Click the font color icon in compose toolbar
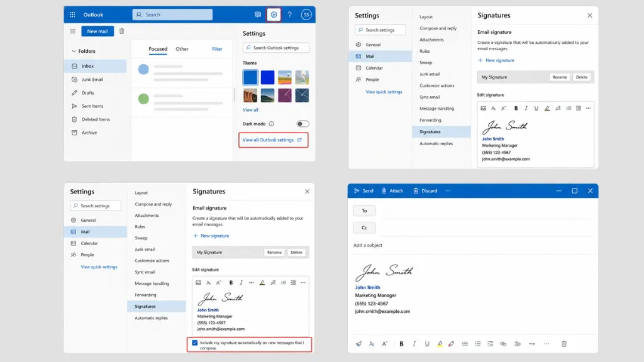 pos(452,344)
